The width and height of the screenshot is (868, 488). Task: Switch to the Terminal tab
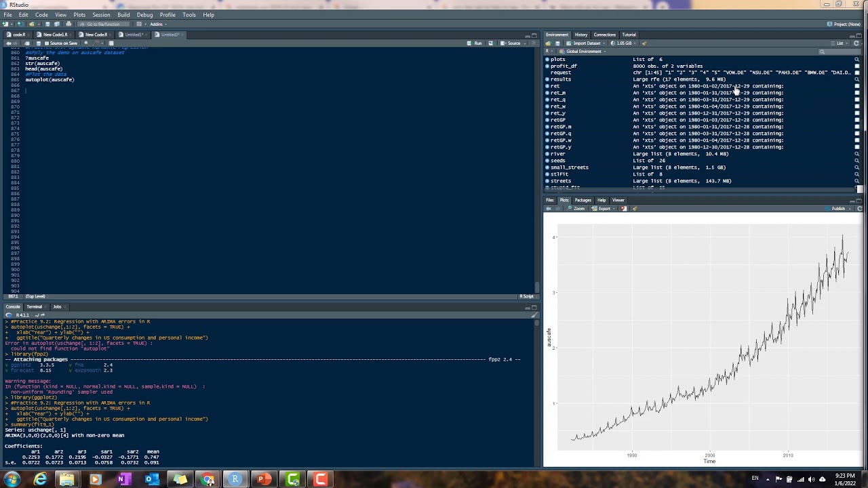tap(34, 307)
